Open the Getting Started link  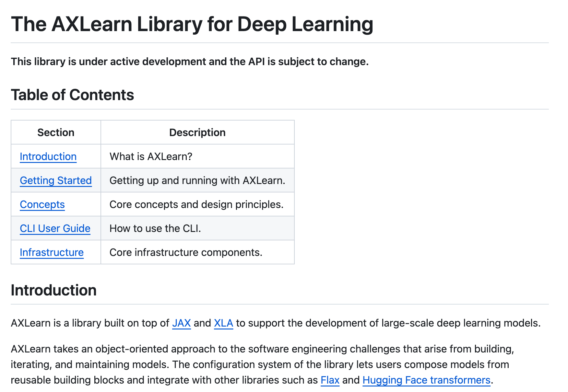(x=56, y=180)
